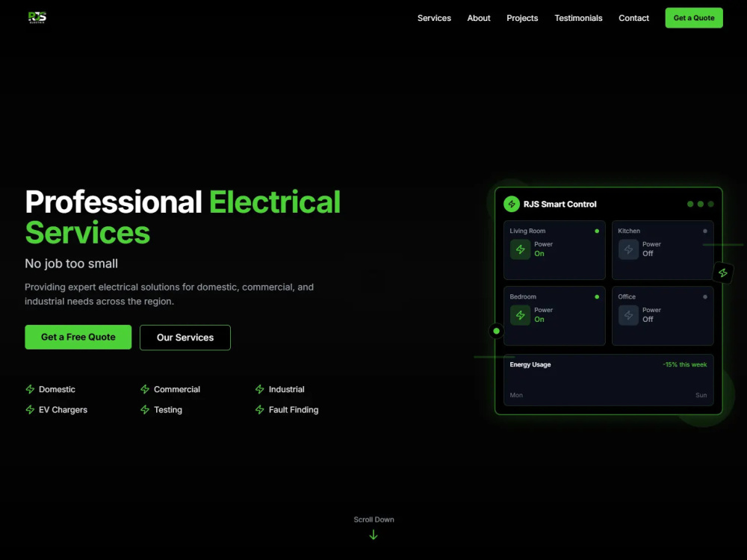Click the "Mon" chart label
The image size is (747, 560).
click(516, 395)
